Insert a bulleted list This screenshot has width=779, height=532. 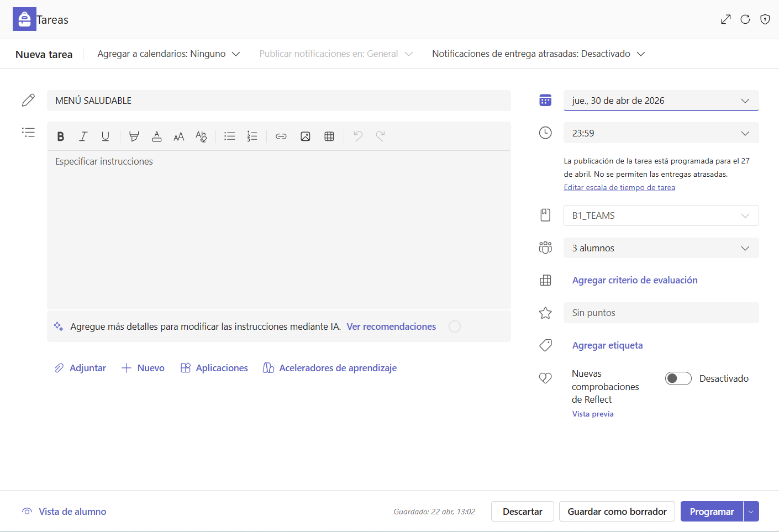pos(230,136)
